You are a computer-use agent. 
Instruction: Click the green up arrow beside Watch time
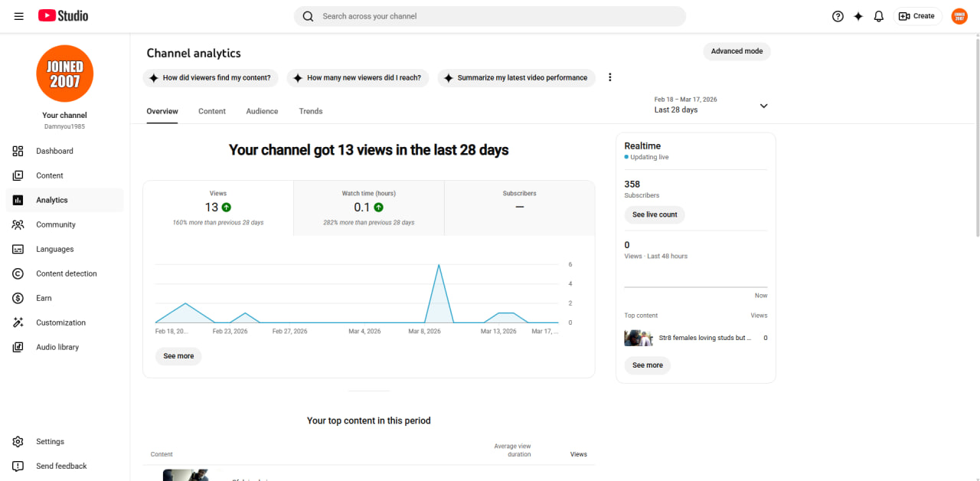coord(379,208)
